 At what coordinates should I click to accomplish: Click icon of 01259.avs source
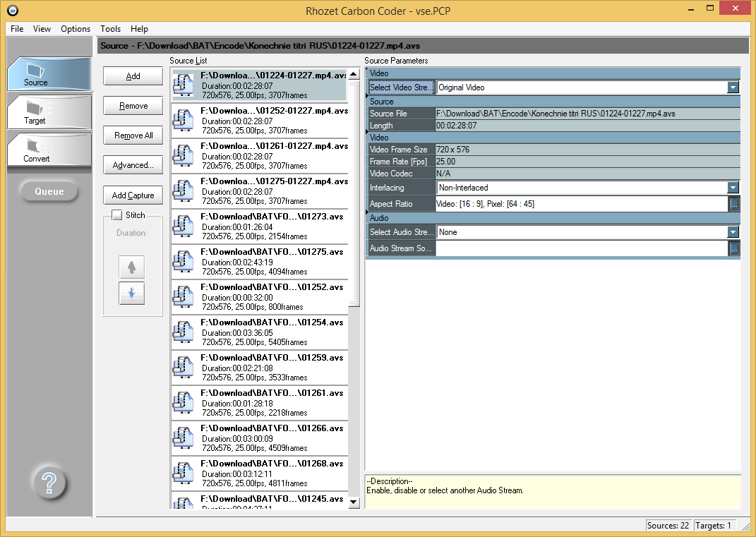184,367
